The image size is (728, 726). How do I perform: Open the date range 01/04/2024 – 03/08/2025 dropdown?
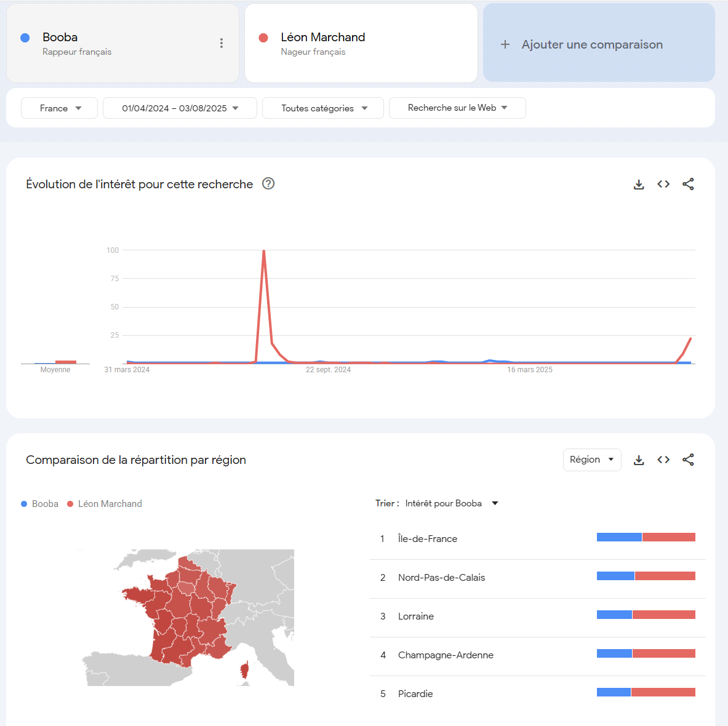click(180, 108)
